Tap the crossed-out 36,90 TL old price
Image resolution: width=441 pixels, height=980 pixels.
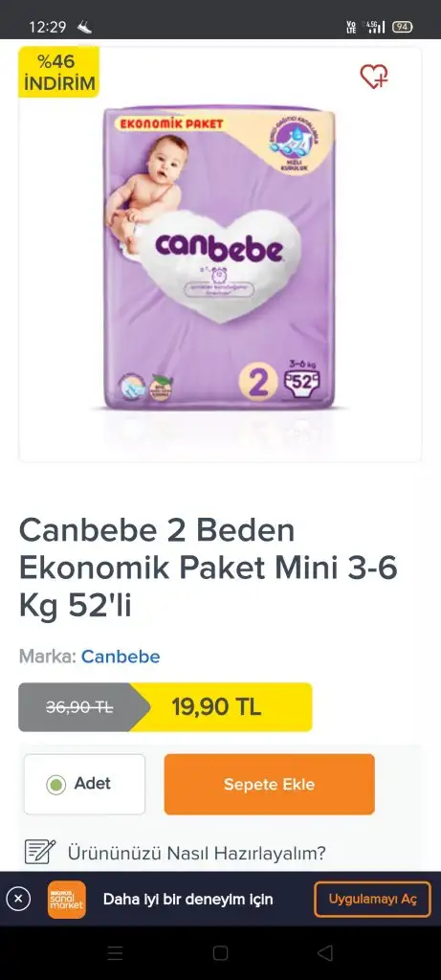pyautogui.click(x=79, y=707)
